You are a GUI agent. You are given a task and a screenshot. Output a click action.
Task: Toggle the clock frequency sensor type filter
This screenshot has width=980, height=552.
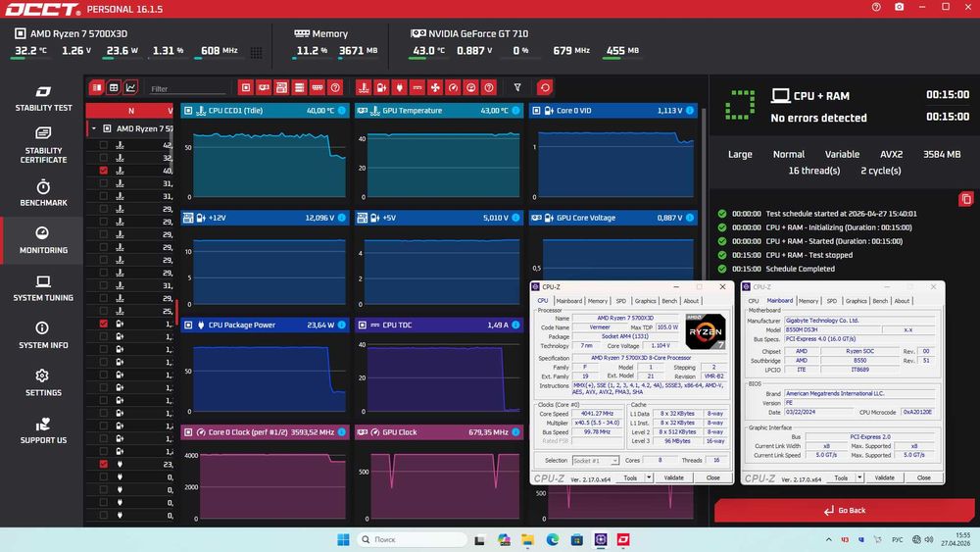click(x=453, y=87)
